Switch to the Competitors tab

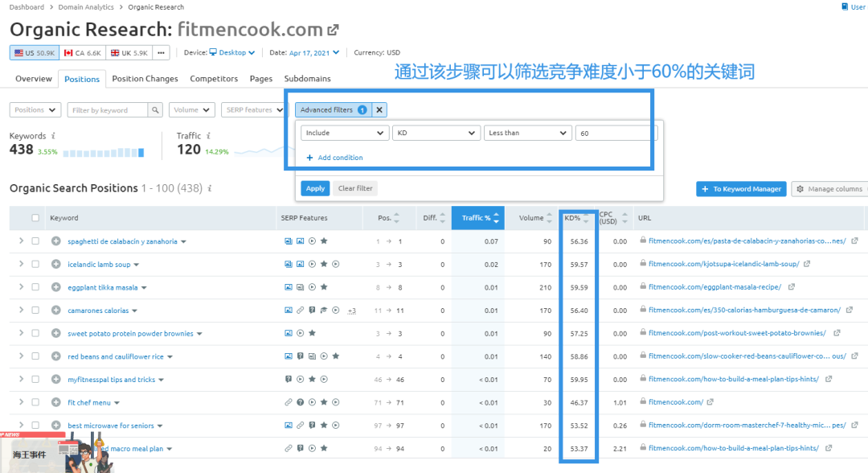tap(214, 79)
